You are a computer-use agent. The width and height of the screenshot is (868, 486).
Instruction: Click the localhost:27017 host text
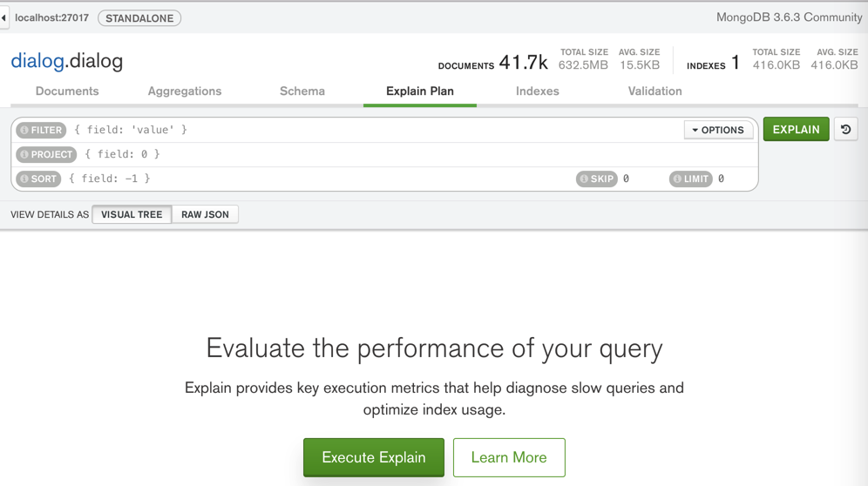click(51, 17)
